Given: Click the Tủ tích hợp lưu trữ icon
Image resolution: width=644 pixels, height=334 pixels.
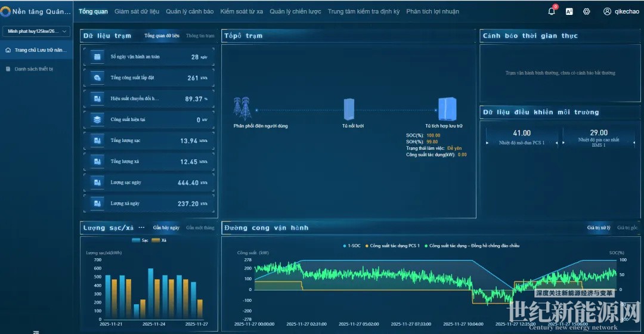Looking at the screenshot, I should [447, 109].
